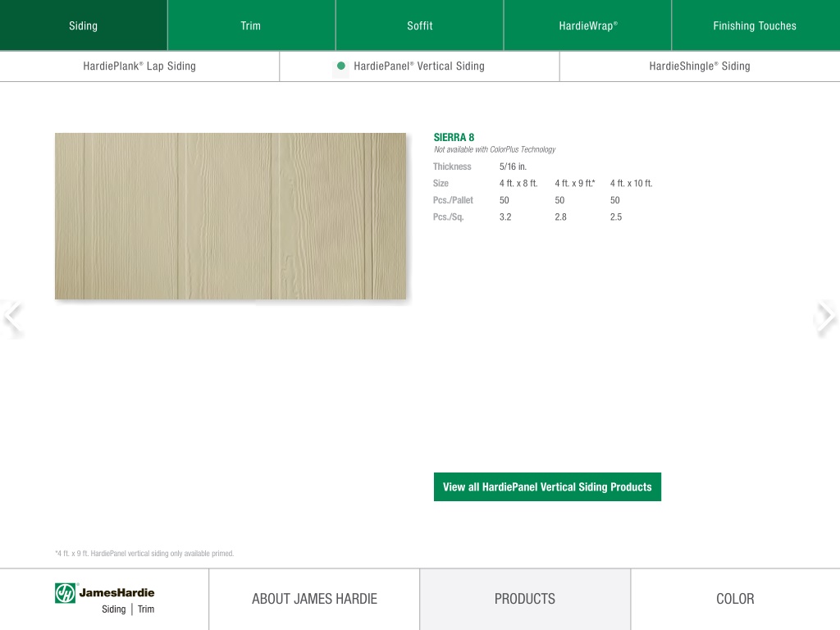Click 'Siding' text under James Hardie logo
Viewport: 840px width, 630px height.
tap(113, 609)
